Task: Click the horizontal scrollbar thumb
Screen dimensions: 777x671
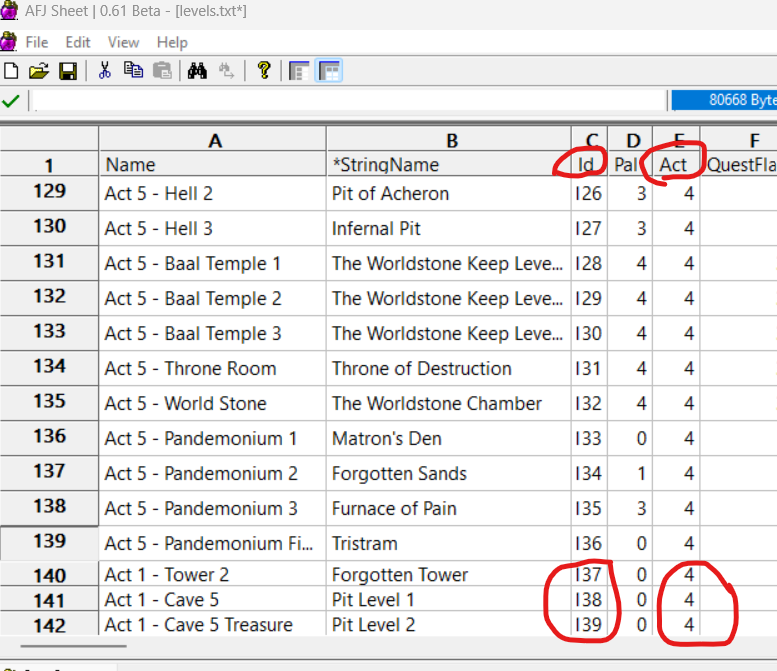Action: 73,646
